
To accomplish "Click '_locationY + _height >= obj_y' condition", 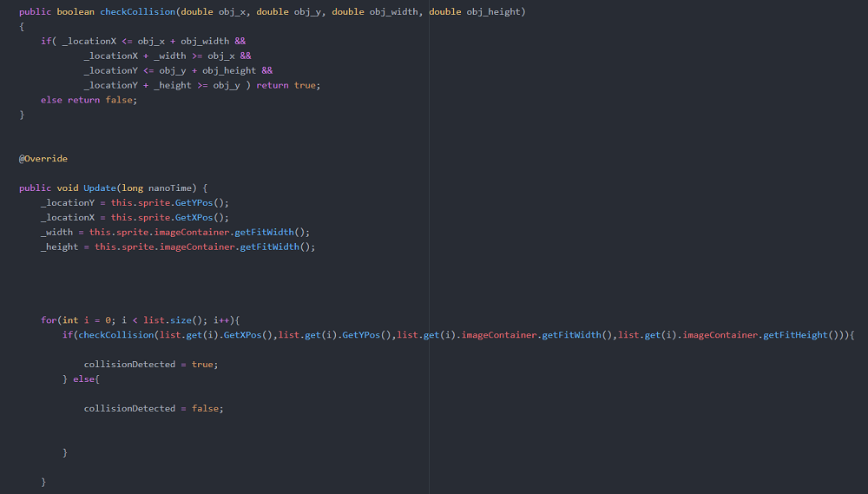I will [x=162, y=85].
